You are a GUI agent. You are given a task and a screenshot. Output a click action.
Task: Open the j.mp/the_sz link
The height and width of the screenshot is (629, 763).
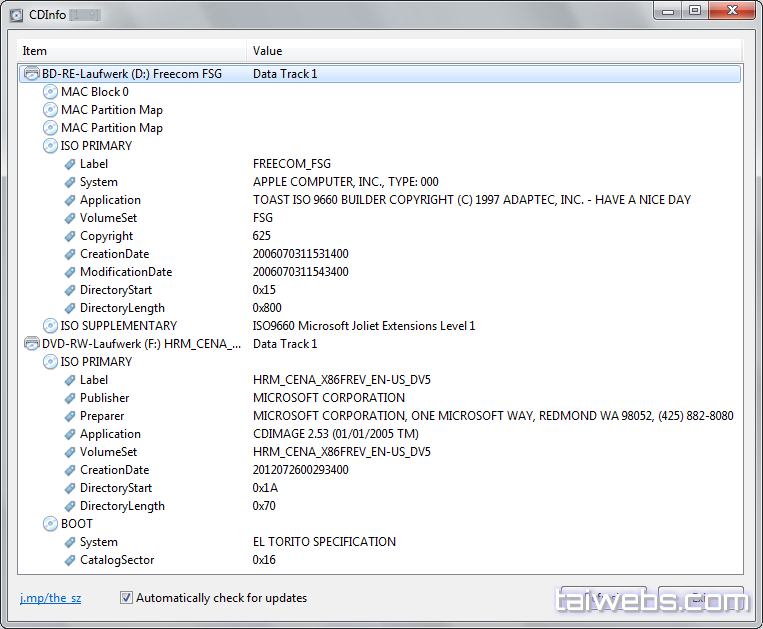50,598
